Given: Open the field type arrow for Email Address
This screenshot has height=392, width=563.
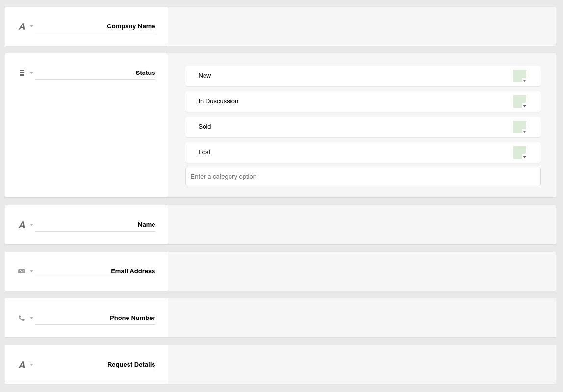Looking at the screenshot, I should (x=31, y=271).
